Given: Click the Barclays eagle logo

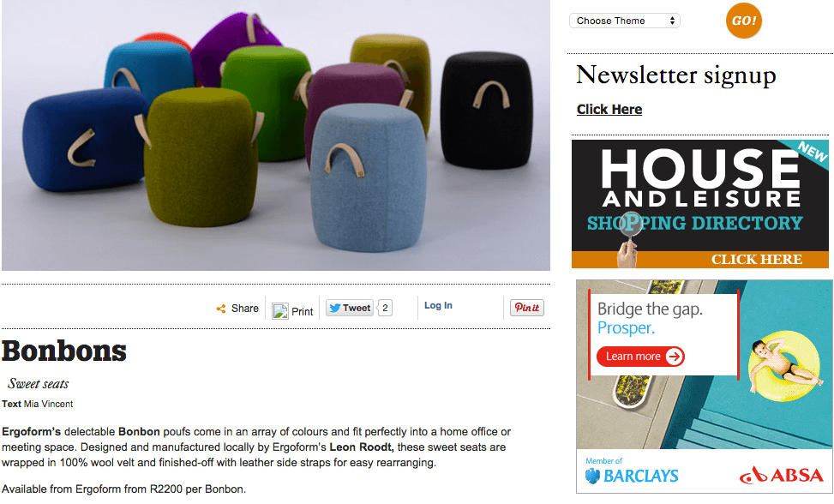Looking at the screenshot, I should pos(592,476).
